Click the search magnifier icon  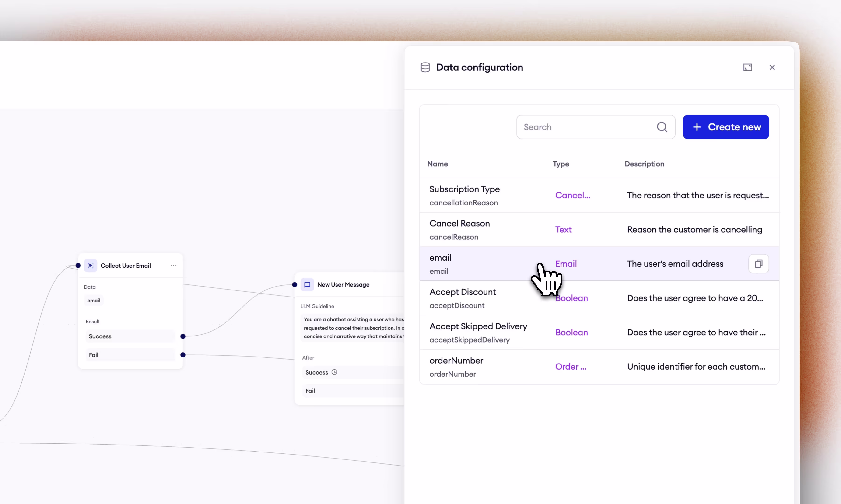click(662, 127)
